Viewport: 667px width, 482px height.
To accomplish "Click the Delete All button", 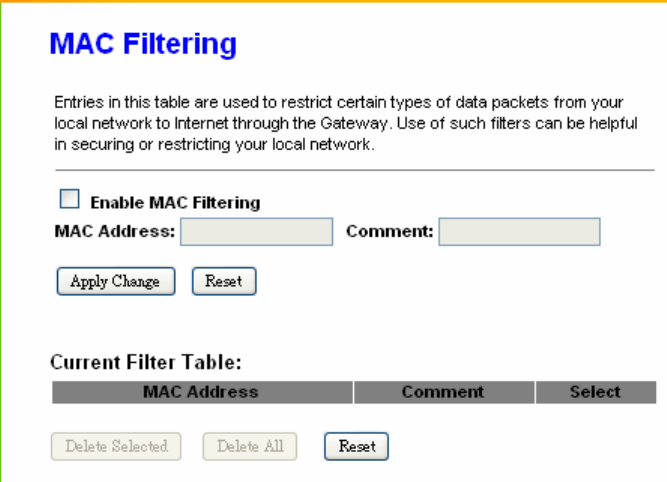I will [250, 446].
